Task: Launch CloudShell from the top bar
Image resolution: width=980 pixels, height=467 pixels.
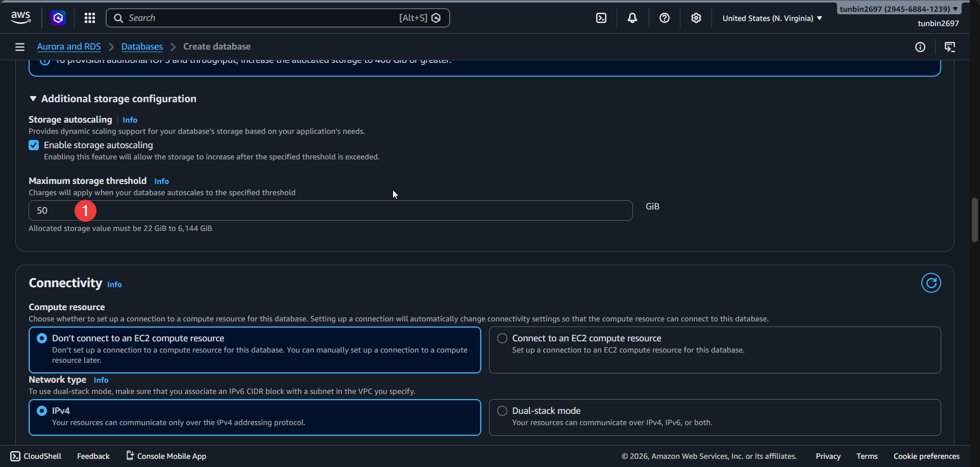Action: (x=601, y=17)
